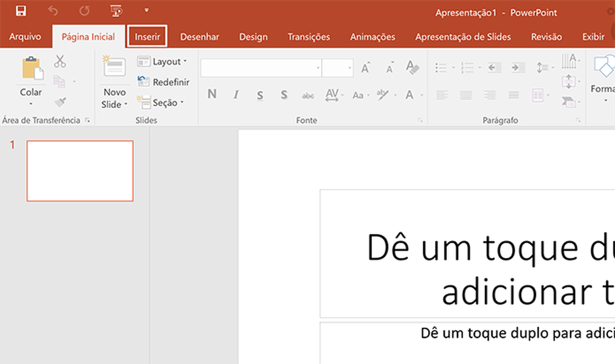Toggle bold (N) formatting
The image size is (615, 364).
coord(212,94)
